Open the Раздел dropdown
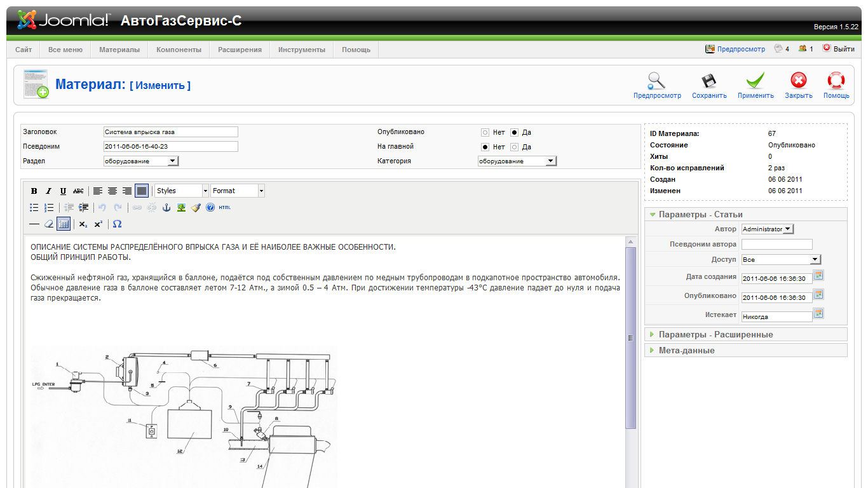 pyautogui.click(x=141, y=161)
